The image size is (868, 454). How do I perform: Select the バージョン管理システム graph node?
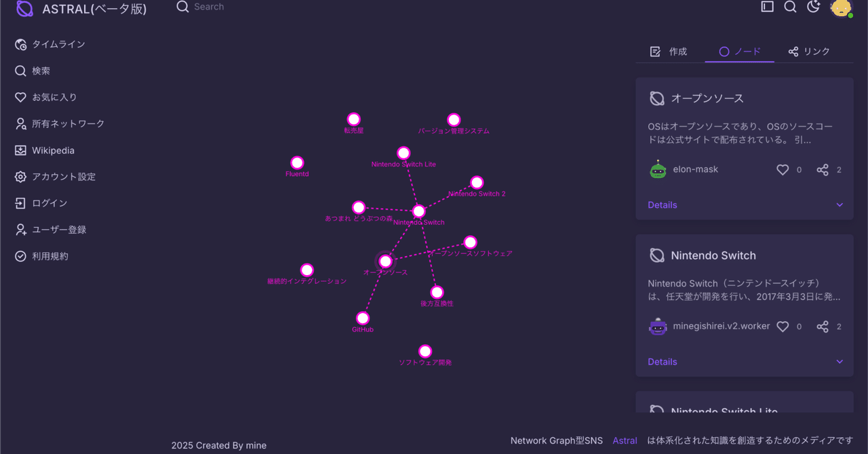point(454,120)
